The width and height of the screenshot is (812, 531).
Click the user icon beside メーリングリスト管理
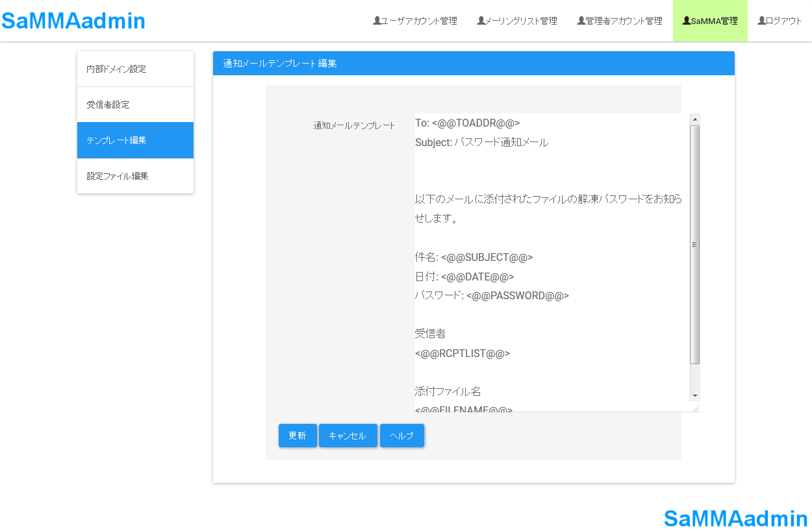point(481,21)
